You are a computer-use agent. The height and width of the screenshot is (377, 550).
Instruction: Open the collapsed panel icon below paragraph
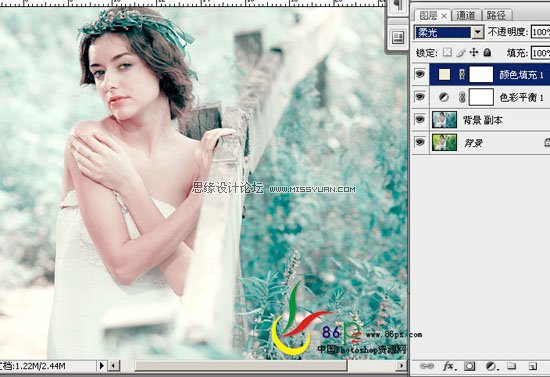398,37
